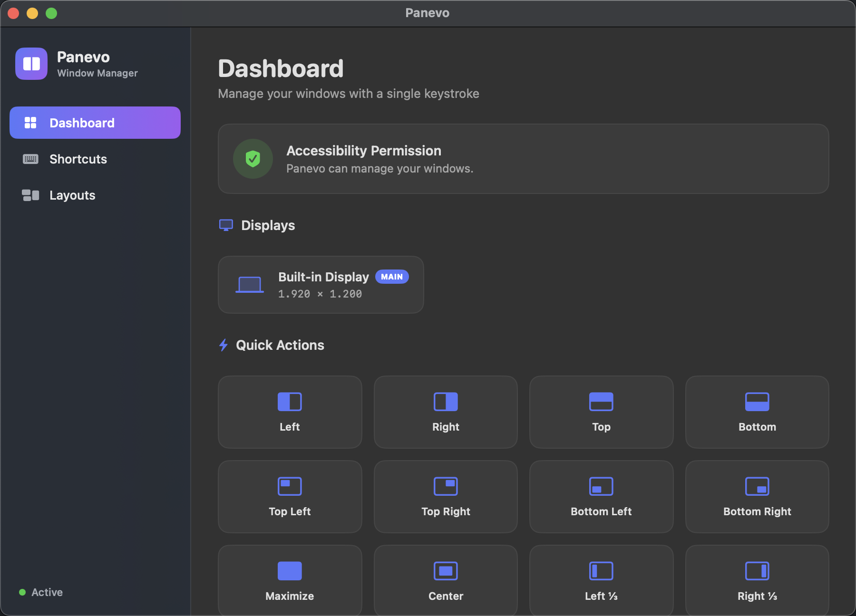Click the Layouts grid icon in sidebar
This screenshot has height=616, width=856.
pyautogui.click(x=30, y=195)
